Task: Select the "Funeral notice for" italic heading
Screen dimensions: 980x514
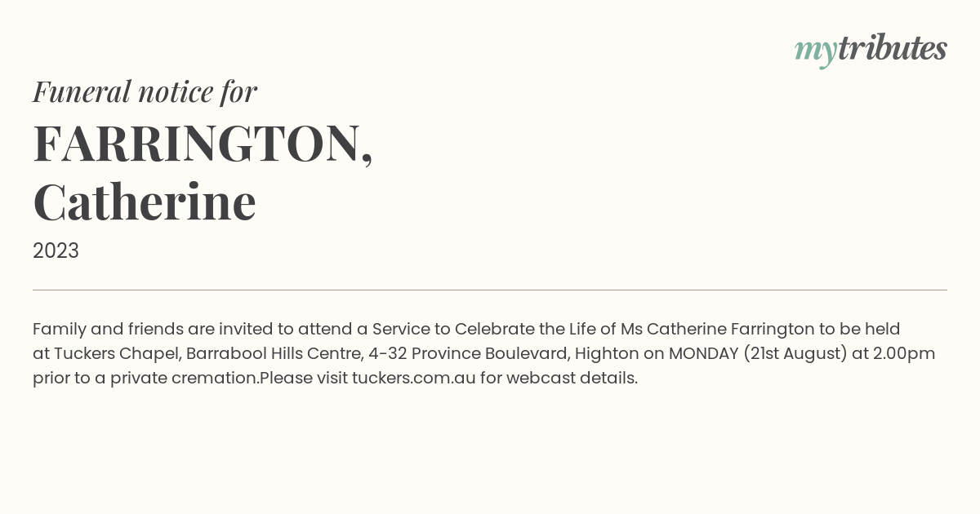Action: pyautogui.click(x=145, y=91)
